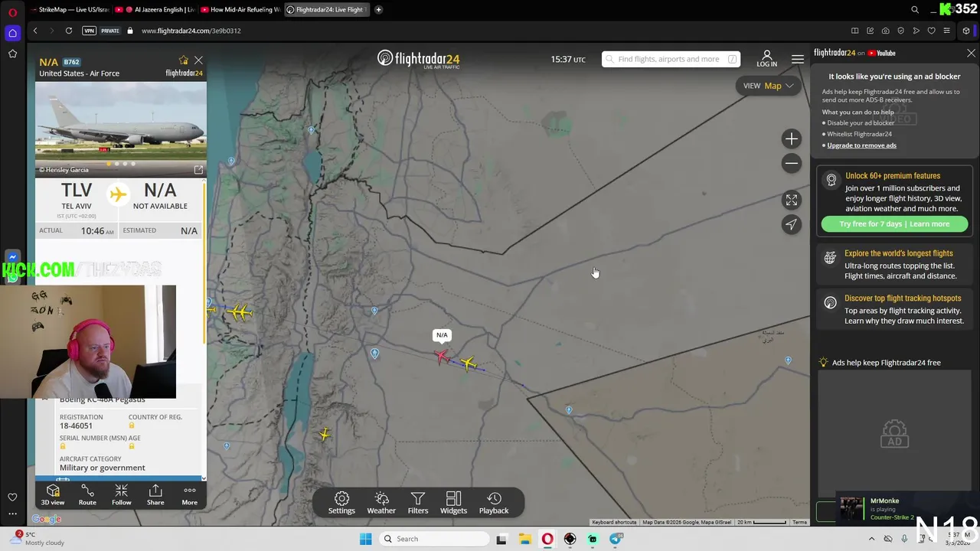Close the flight details panel
The width and height of the screenshot is (980, 551).
(x=198, y=60)
